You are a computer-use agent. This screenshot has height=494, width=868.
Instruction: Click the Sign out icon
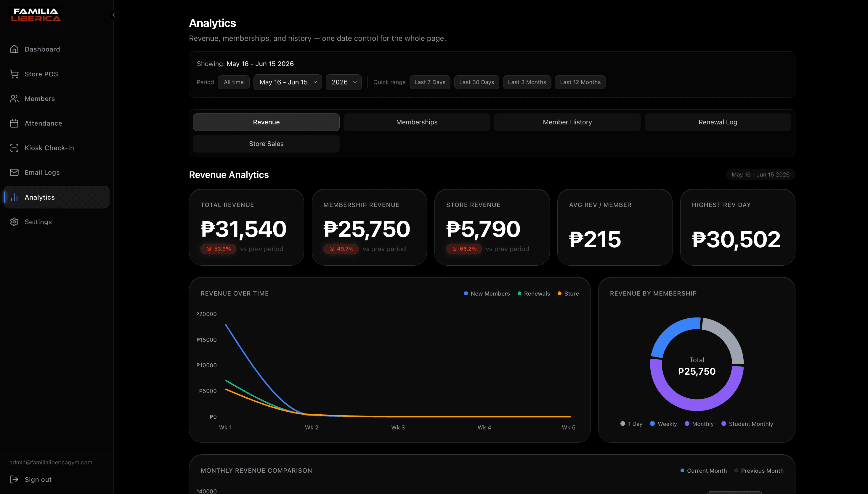(x=14, y=479)
